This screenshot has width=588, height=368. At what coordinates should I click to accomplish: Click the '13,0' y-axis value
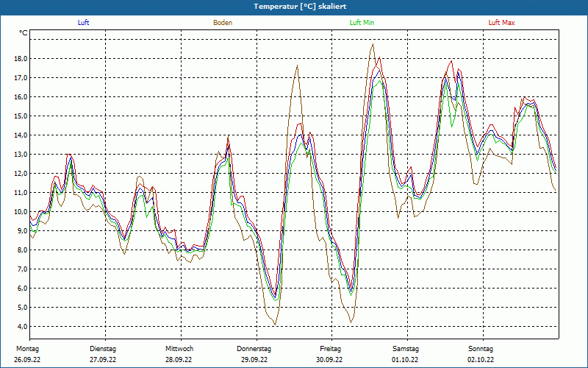point(21,155)
